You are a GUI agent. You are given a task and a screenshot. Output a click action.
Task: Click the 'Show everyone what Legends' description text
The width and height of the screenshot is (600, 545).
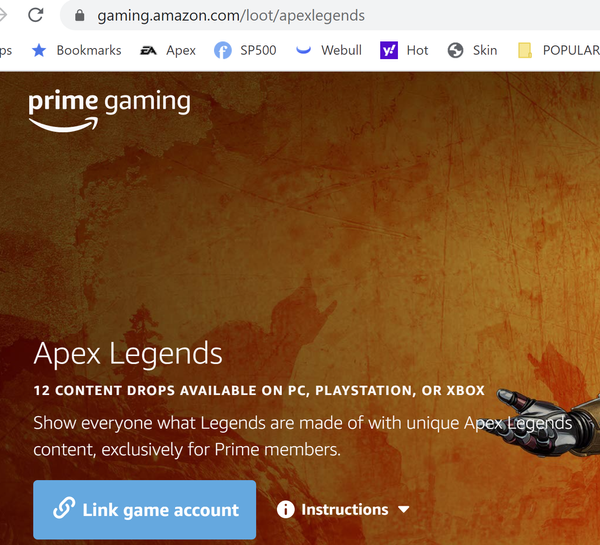302,436
